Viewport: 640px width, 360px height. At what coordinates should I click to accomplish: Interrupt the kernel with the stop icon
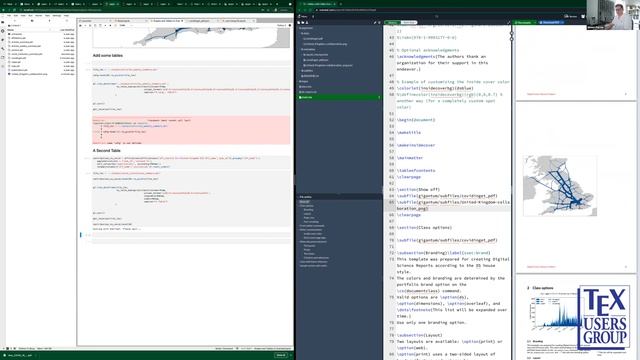[x=110, y=25]
